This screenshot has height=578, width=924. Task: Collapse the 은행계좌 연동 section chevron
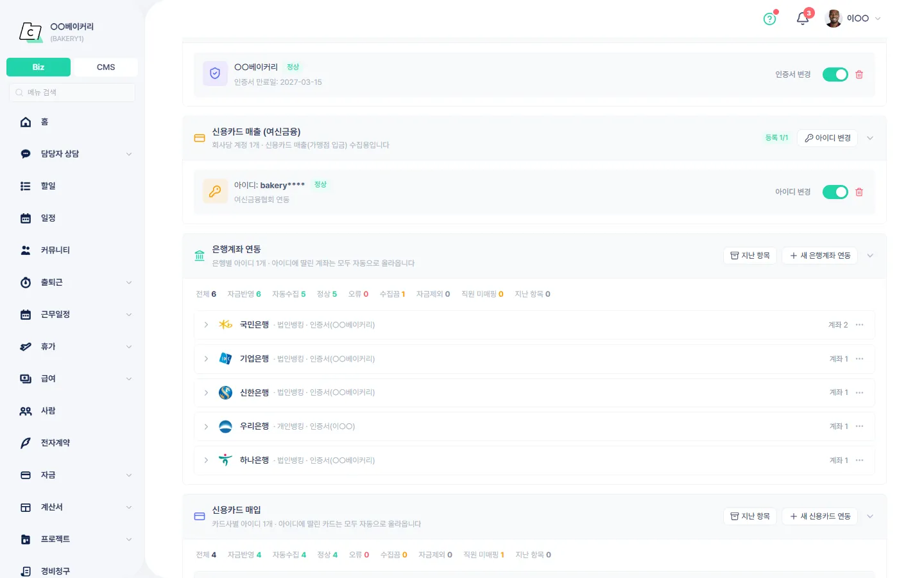click(x=870, y=256)
